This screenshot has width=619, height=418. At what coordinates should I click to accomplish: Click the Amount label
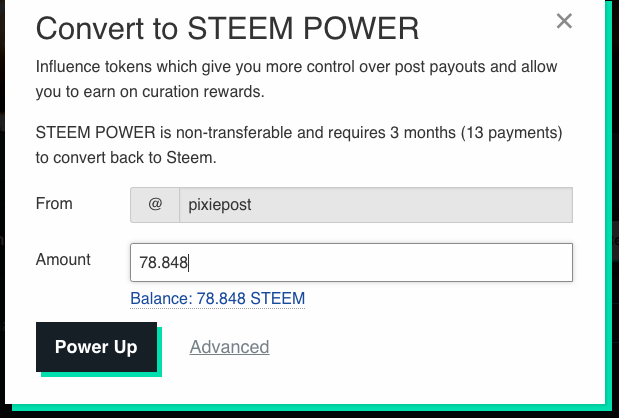63,259
